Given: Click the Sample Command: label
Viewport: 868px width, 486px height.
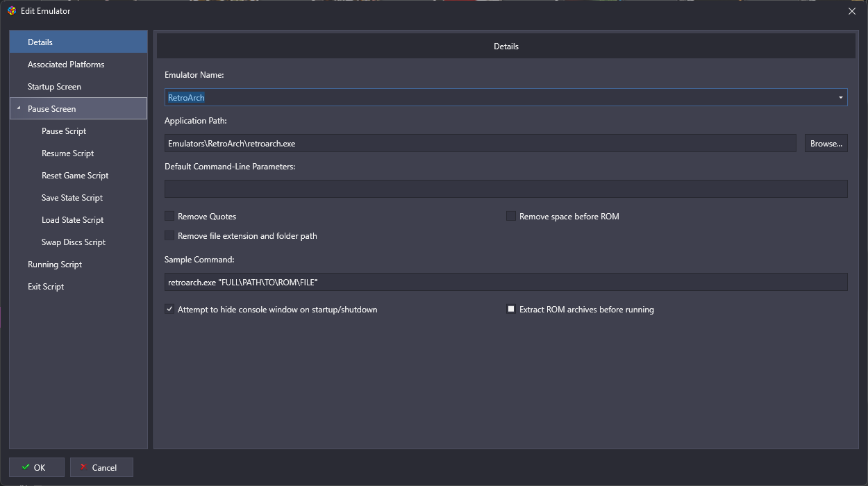Looking at the screenshot, I should [x=199, y=260].
